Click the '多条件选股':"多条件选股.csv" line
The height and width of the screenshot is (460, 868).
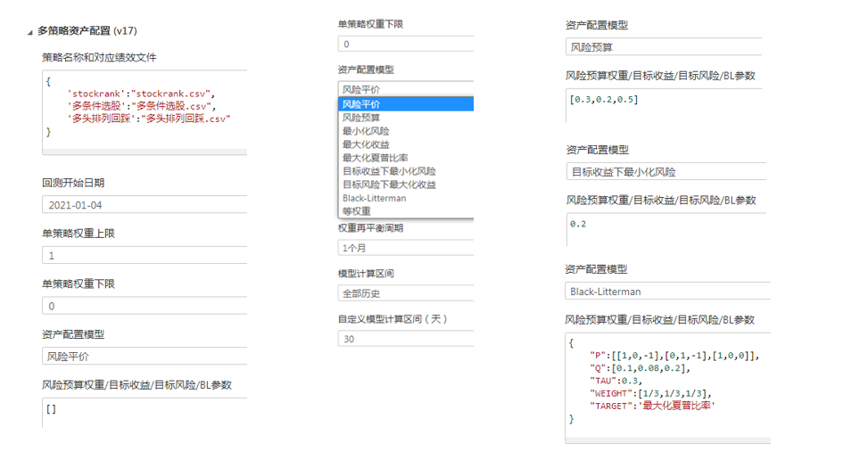point(141,105)
